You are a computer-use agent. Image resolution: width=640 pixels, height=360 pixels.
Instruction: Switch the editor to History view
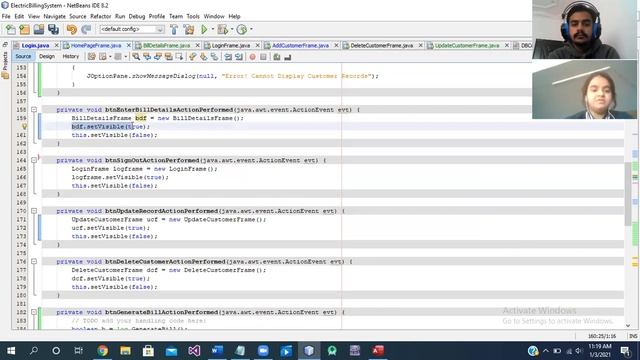point(71,56)
